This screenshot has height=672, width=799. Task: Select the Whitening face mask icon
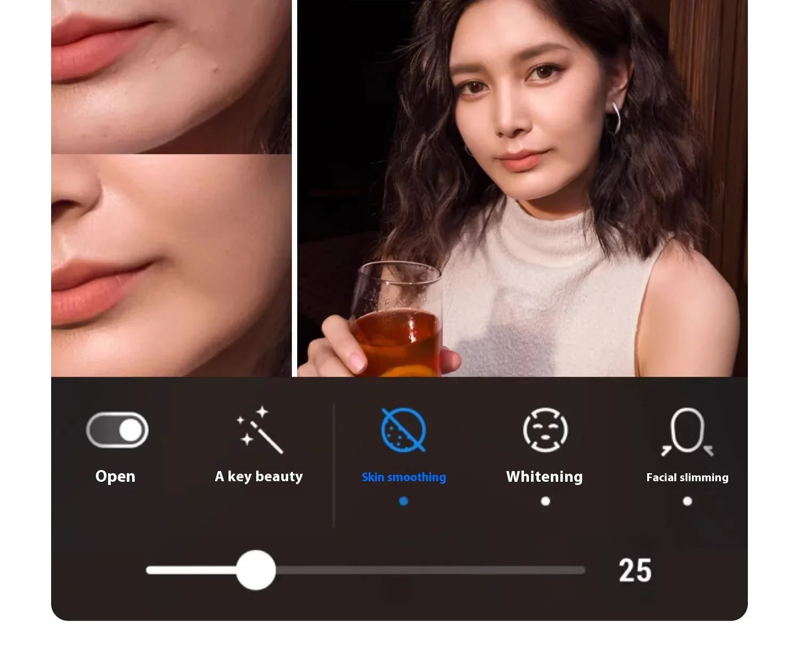[x=545, y=430]
